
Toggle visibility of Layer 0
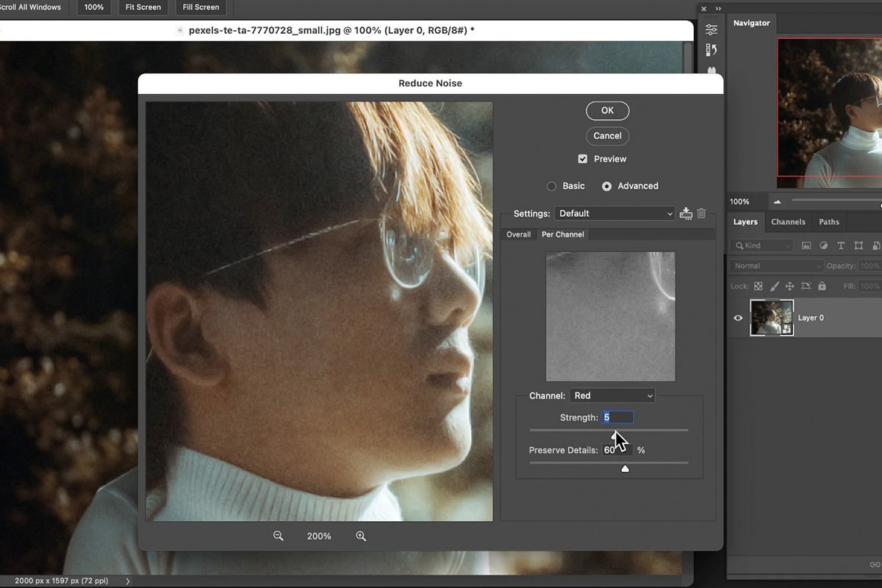tap(738, 318)
